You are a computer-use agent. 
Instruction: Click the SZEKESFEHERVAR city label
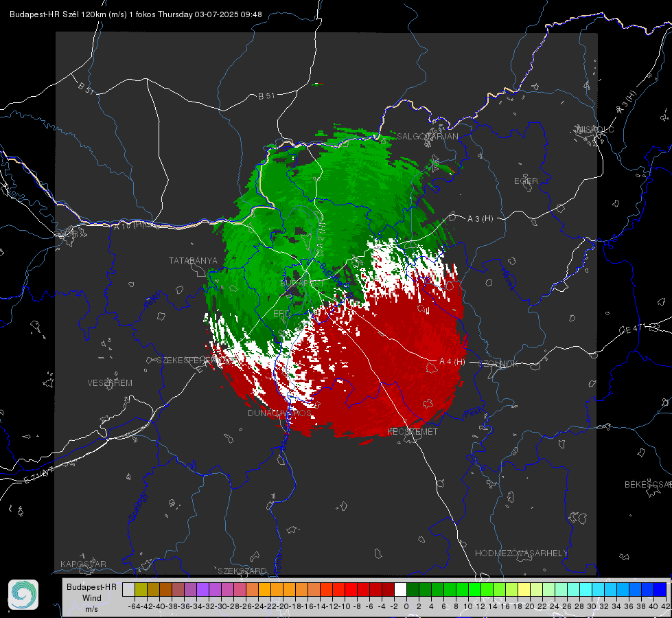(x=196, y=360)
